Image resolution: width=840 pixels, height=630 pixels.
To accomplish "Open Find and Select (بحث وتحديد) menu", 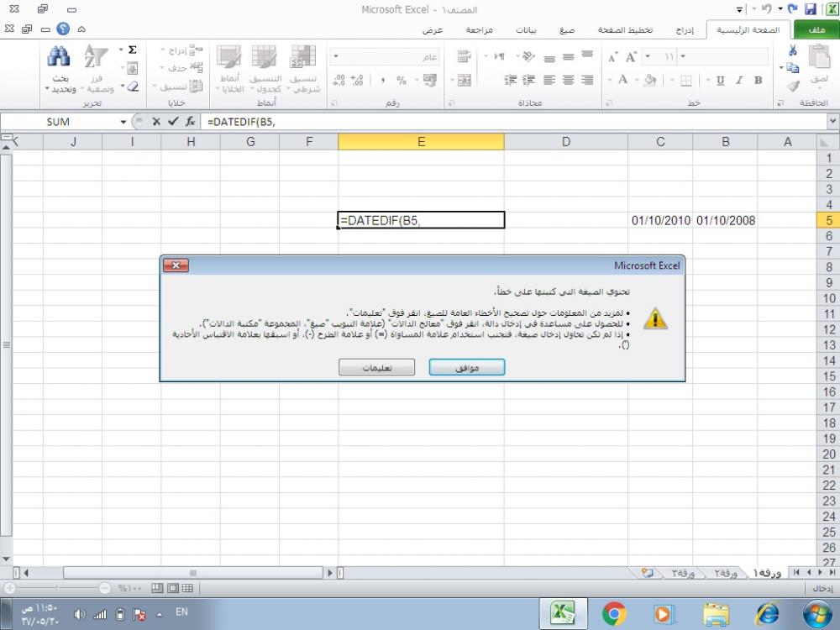I will 60,70.
